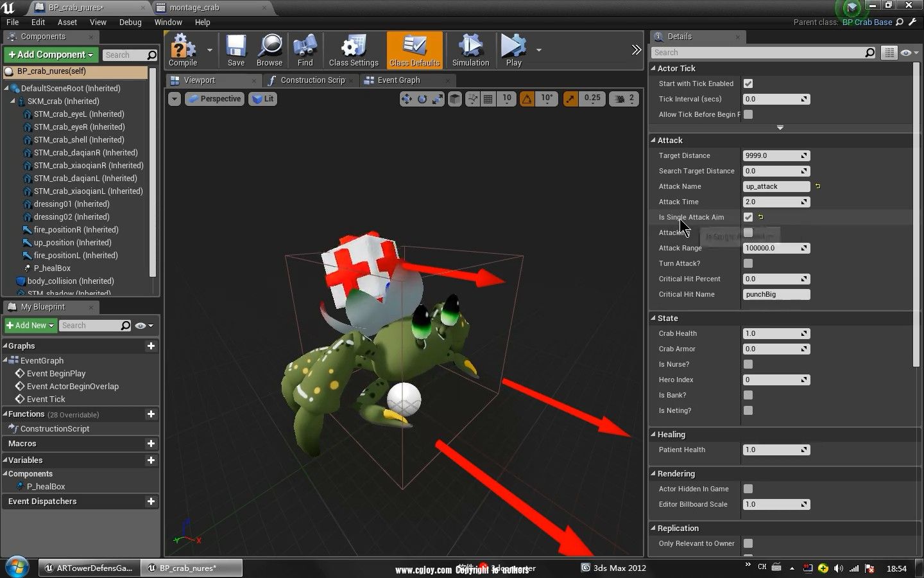Toggle Start with Tick Enabled checkbox

(748, 83)
